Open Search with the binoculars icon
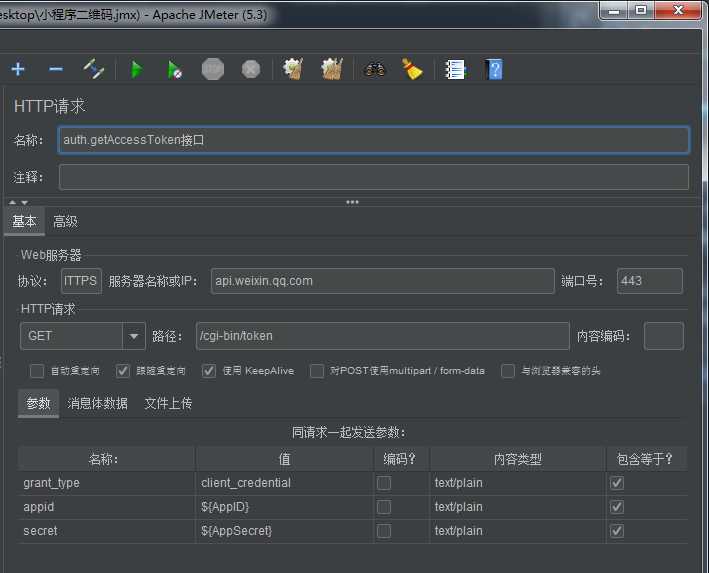This screenshot has height=573, width=709. (375, 70)
